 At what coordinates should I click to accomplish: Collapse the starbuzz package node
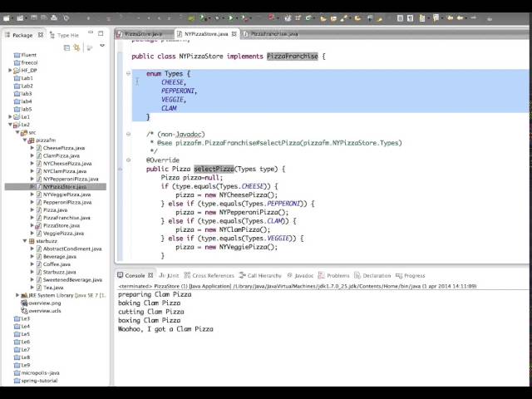[x=24, y=241]
